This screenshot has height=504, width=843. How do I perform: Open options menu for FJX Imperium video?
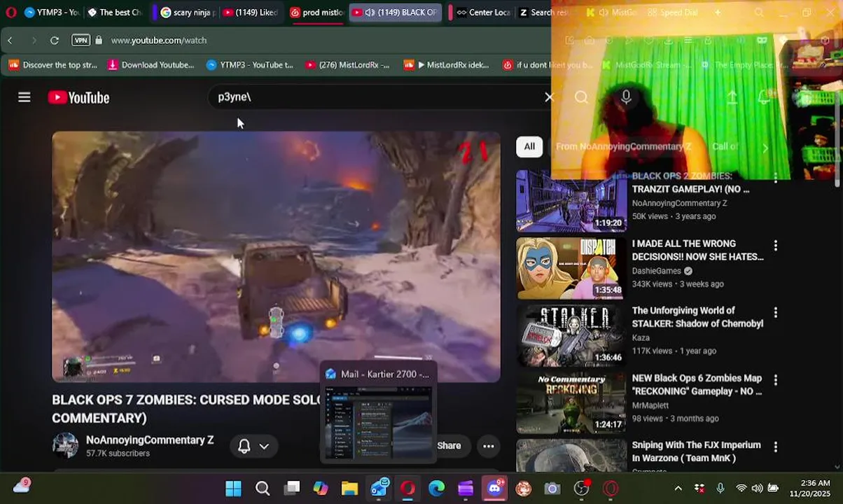click(x=775, y=447)
